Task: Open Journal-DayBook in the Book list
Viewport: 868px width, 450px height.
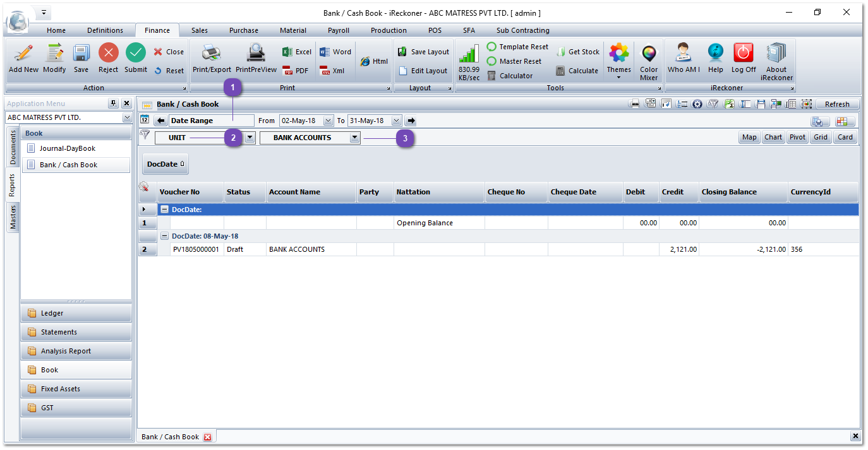Action: (x=67, y=148)
